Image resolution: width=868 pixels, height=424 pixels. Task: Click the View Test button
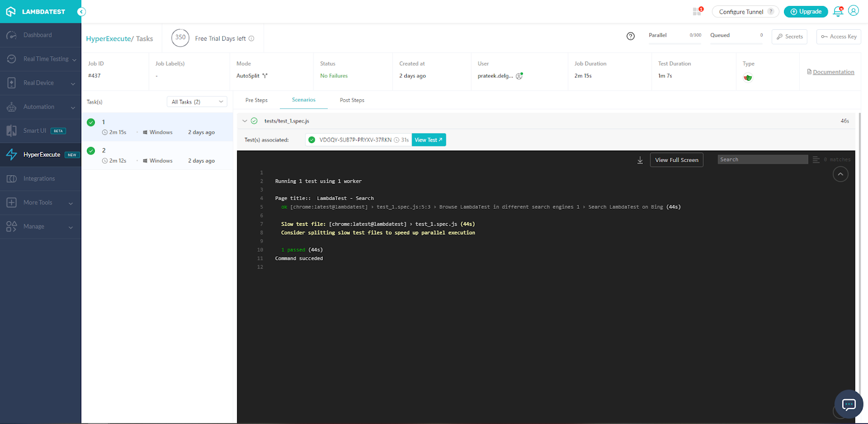pos(429,140)
